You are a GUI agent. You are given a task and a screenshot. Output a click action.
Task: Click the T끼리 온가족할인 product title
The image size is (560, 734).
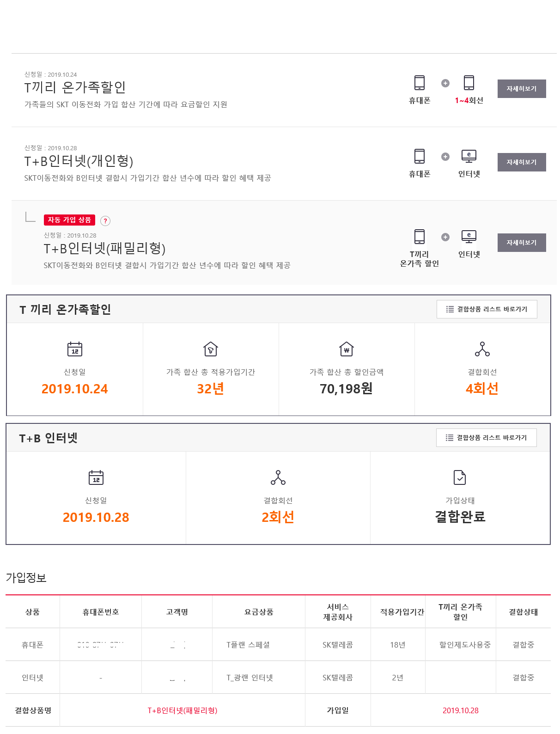click(x=75, y=87)
